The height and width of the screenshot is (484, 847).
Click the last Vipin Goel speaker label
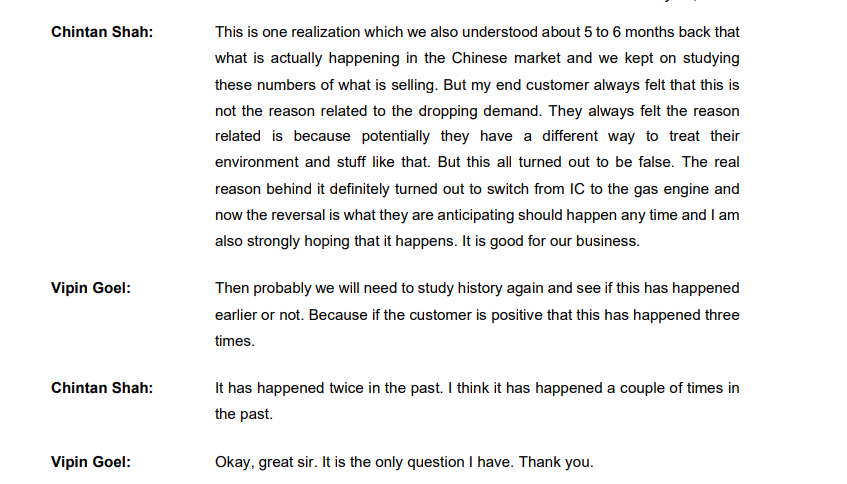[x=91, y=462]
